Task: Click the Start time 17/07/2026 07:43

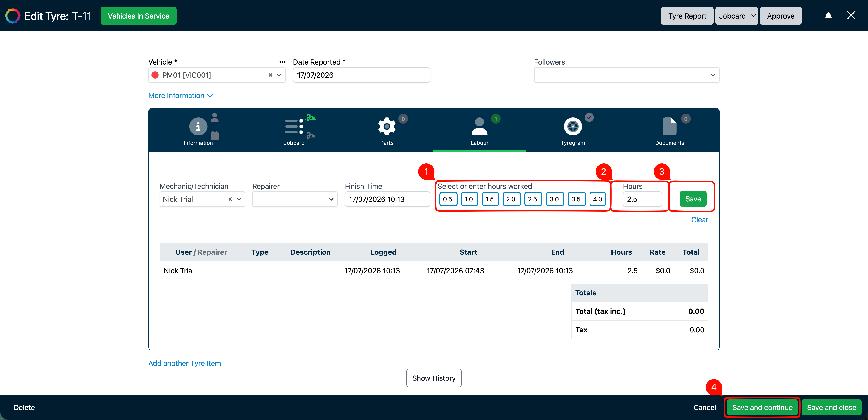Action: click(455, 271)
